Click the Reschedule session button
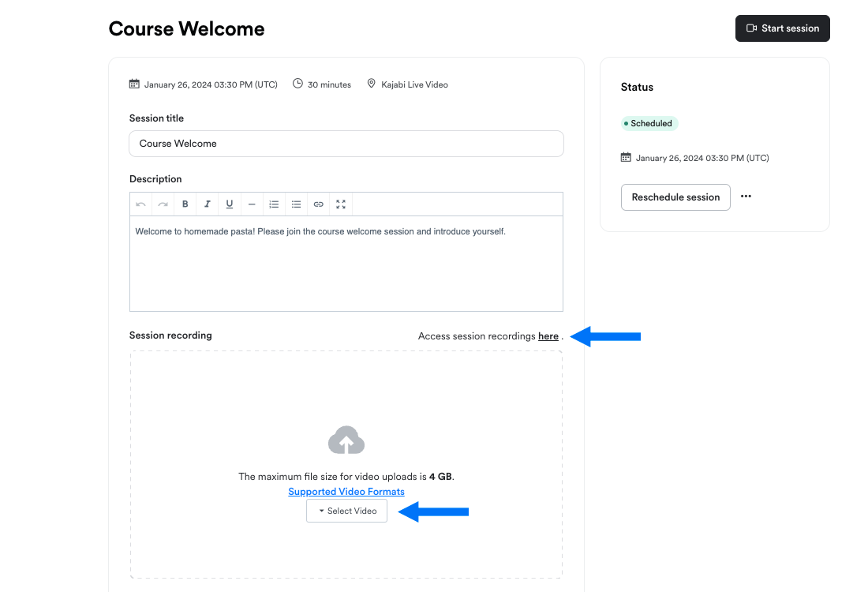 coord(675,197)
